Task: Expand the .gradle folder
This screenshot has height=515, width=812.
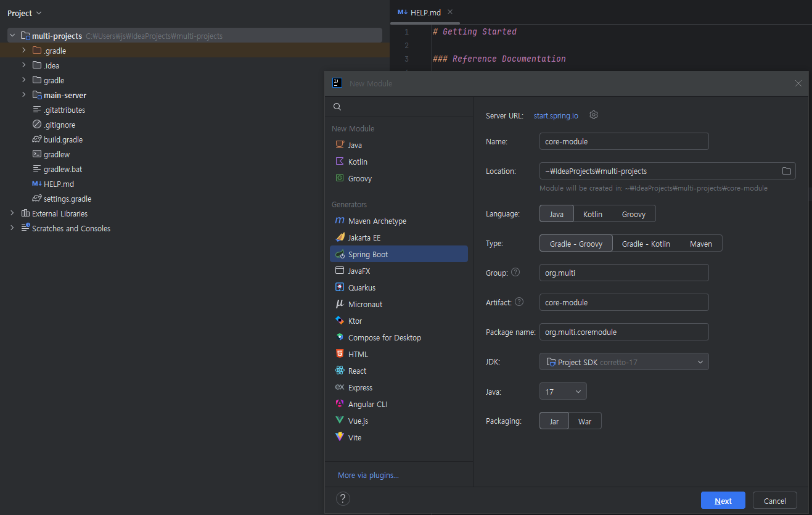Action: pos(24,51)
